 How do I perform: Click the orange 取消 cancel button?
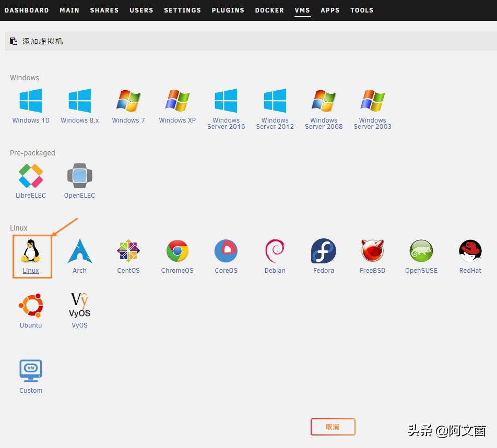[x=333, y=427]
